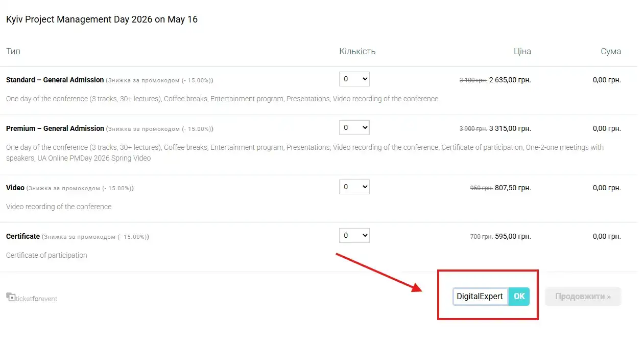
Task: Click the 2 635,00 грн. discounted price
Action: coord(510,80)
